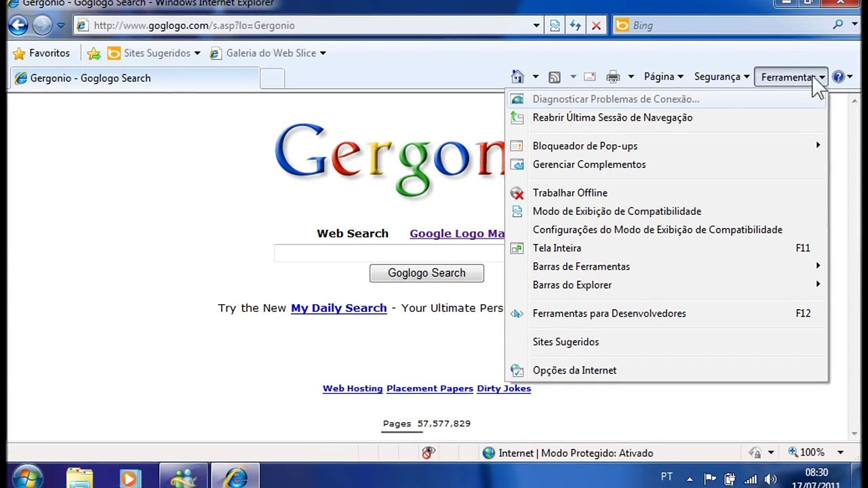Expand the Bloqueador de Pop-ups submenu
The image size is (868, 488).
[818, 145]
